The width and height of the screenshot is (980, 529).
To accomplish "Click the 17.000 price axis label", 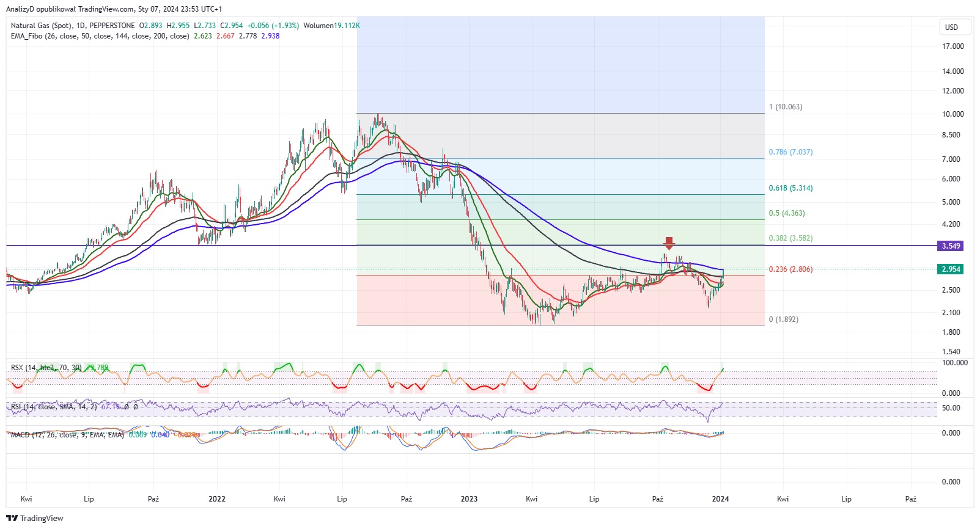I will [953, 46].
